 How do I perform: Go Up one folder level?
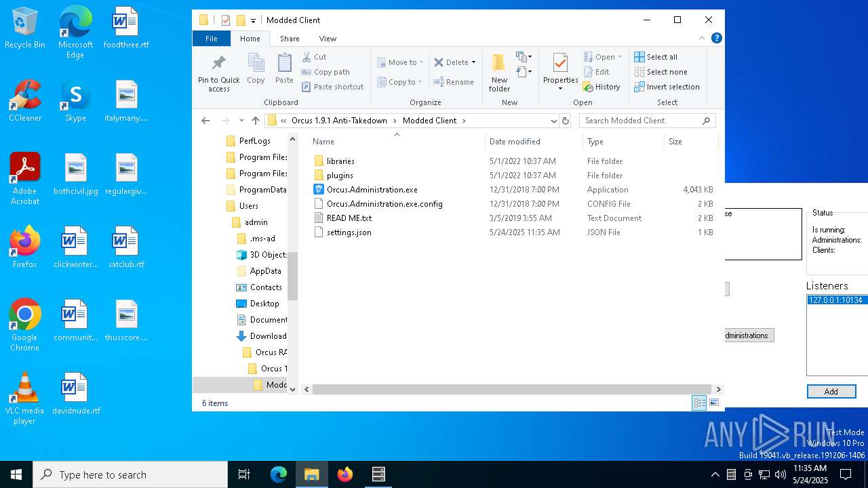coord(256,121)
